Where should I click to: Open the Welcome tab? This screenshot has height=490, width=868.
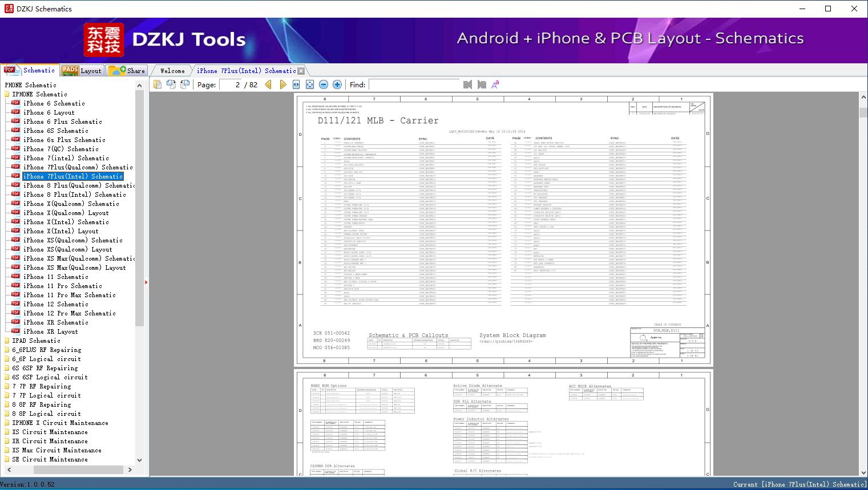pos(172,71)
